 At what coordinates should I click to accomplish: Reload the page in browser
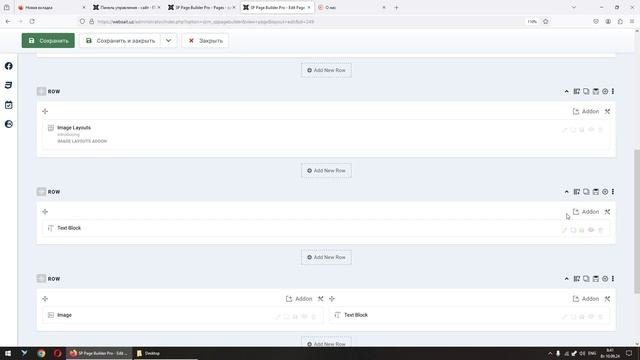click(32, 22)
